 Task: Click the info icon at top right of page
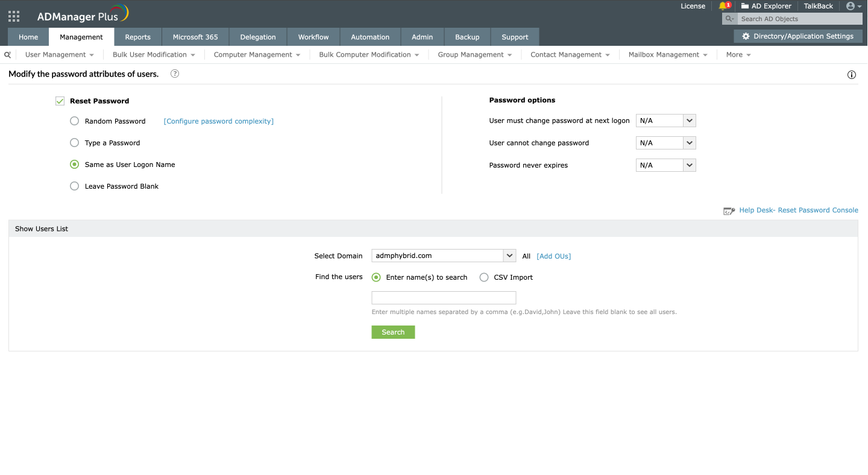(x=852, y=75)
